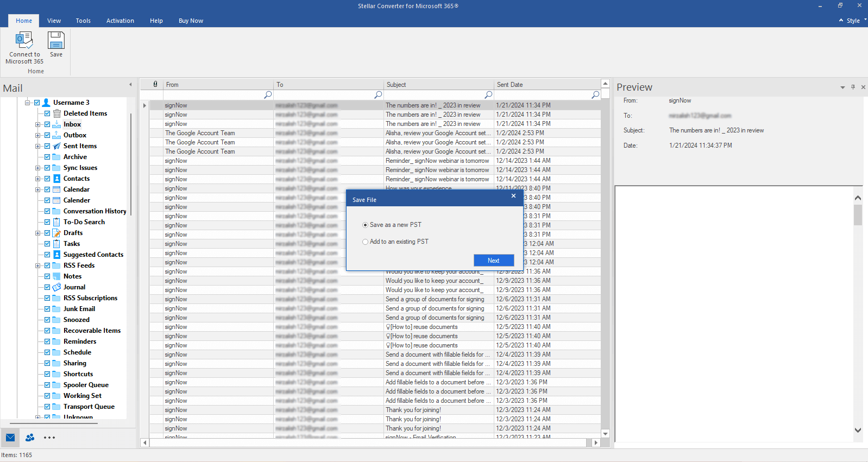Click the Suggested Contacts icon

tap(56, 255)
